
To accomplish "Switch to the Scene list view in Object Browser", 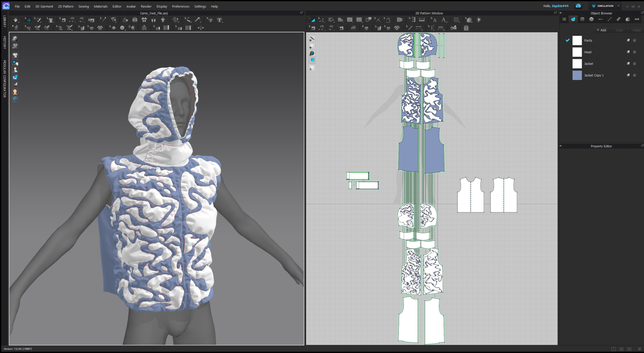I will [564, 19].
